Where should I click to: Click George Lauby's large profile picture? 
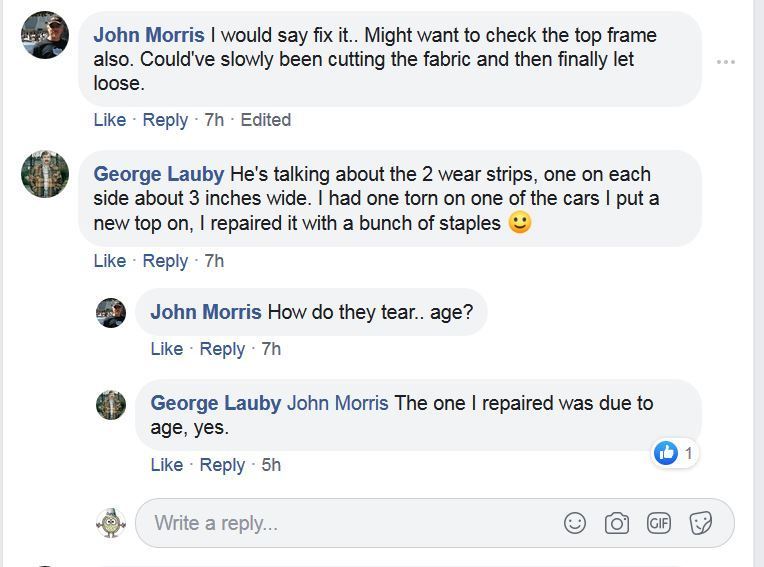point(45,174)
